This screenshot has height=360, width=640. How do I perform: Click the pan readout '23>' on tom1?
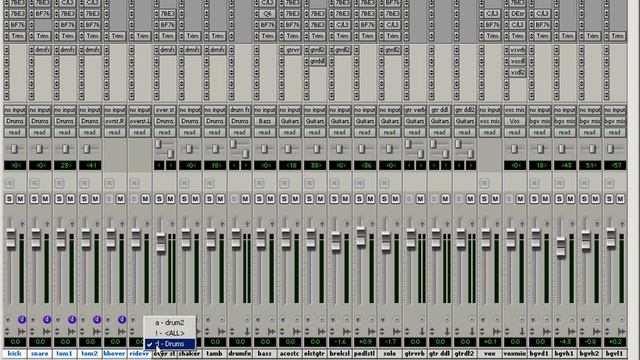65,165
